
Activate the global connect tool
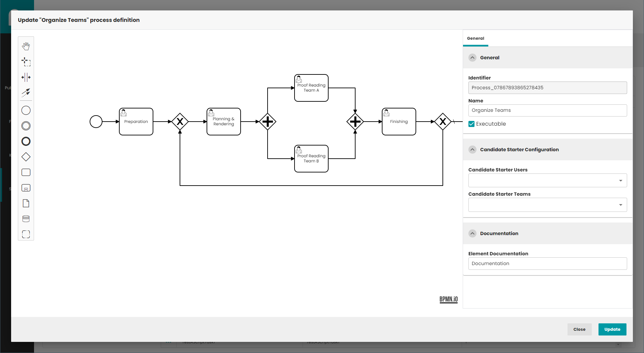26,92
